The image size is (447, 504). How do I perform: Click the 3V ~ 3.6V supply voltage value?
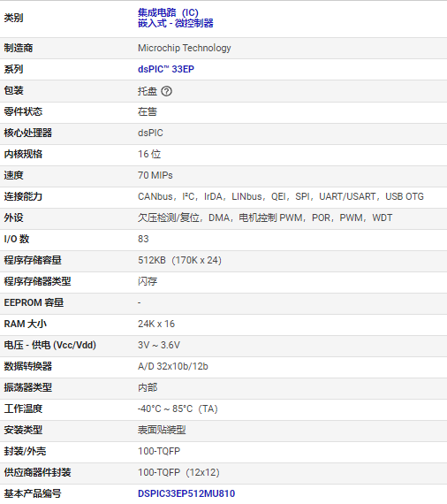(159, 345)
